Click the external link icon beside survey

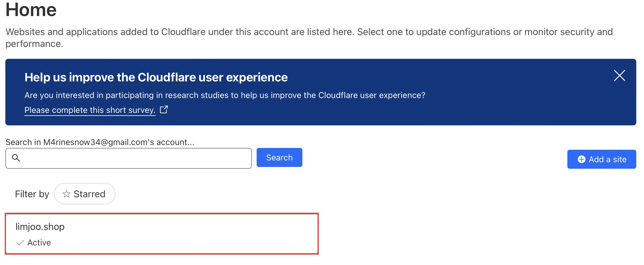point(164,110)
